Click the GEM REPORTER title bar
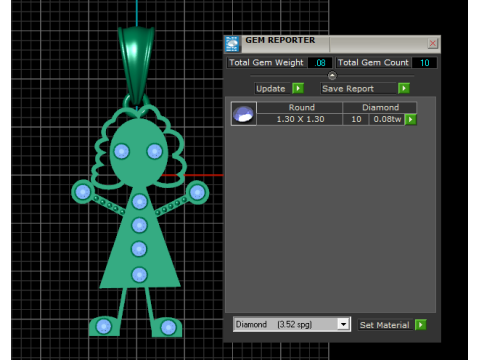The width and height of the screenshot is (480, 360). pyautogui.click(x=333, y=44)
